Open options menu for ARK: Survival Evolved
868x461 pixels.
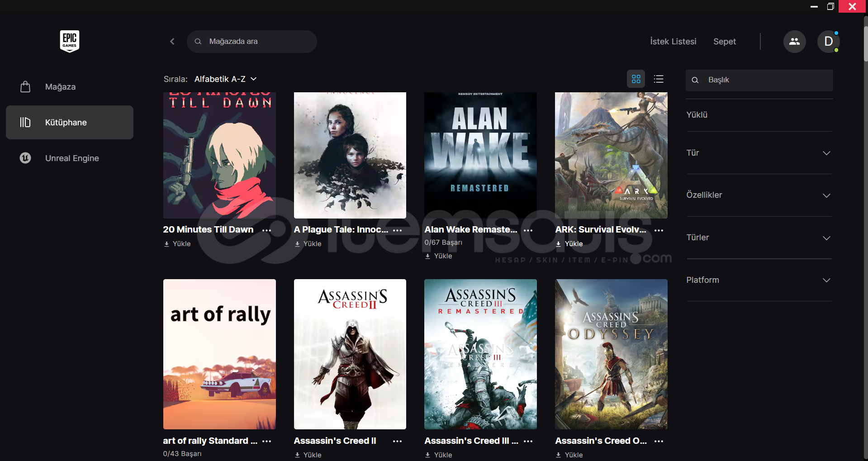pos(659,230)
